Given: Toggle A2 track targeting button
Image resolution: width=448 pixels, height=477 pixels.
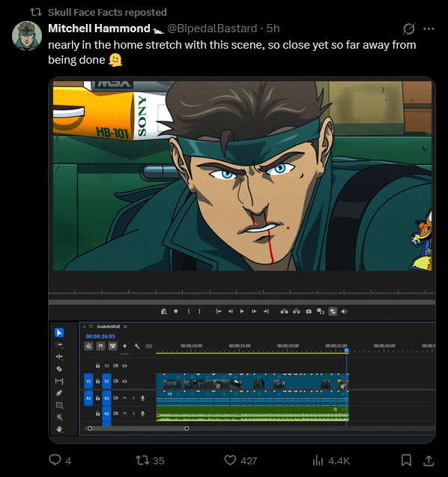Looking at the screenshot, I should pos(106,413).
